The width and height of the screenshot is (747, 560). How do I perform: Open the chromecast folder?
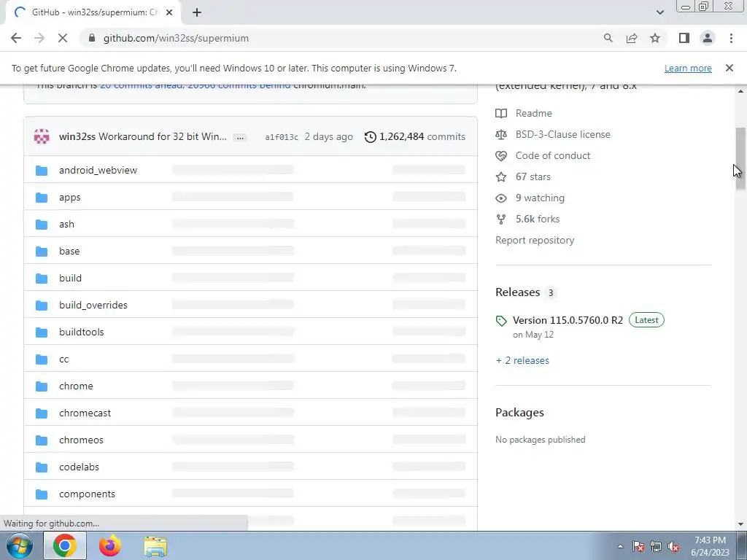tap(85, 413)
